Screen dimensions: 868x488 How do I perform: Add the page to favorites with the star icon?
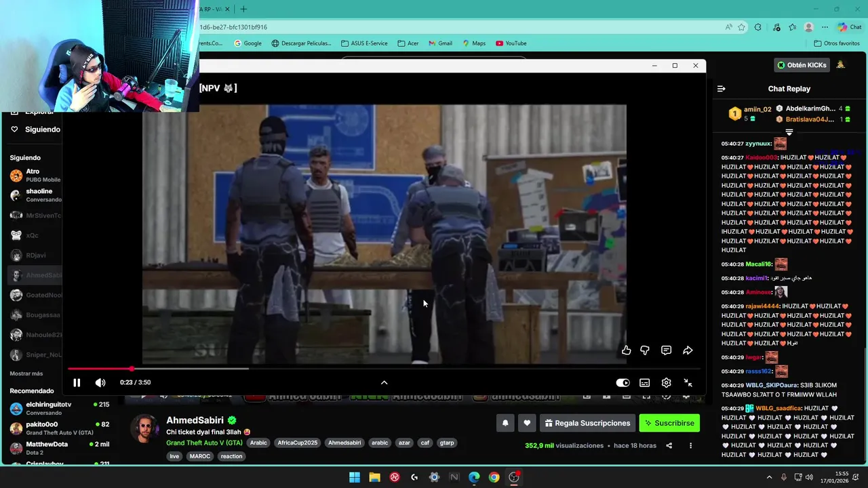coord(742,27)
